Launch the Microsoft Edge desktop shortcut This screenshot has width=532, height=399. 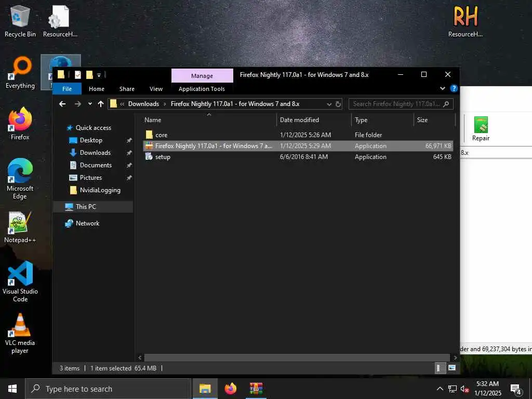20,179
